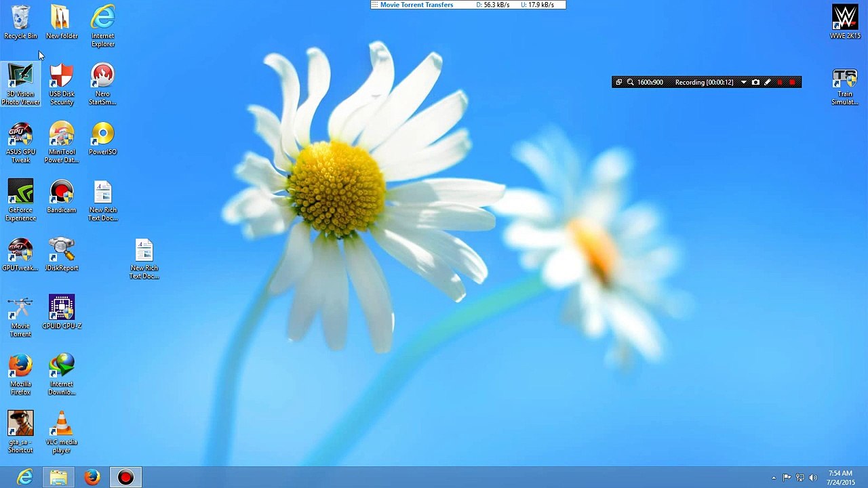Select the Internet Explorer desktop shortcut
The width and height of the screenshot is (868, 488).
(x=103, y=26)
